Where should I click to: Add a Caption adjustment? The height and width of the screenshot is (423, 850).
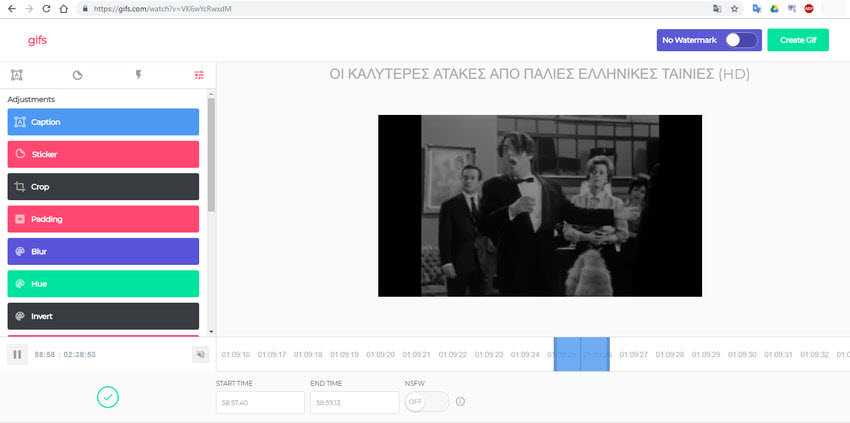pos(103,122)
